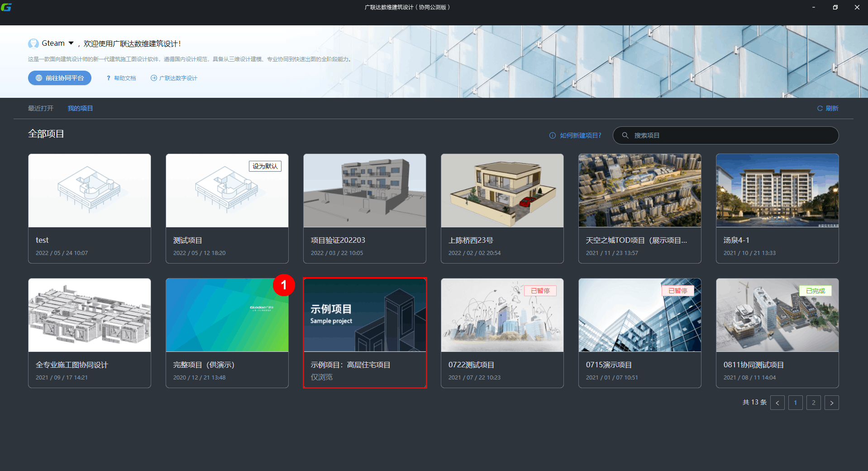
Task: Click the 刷新 refresh button
Action: 828,108
